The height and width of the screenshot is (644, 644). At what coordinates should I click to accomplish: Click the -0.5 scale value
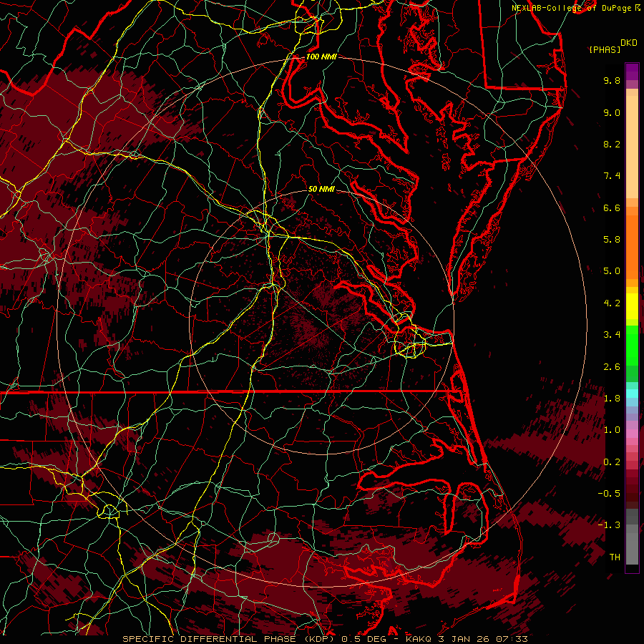point(609,494)
